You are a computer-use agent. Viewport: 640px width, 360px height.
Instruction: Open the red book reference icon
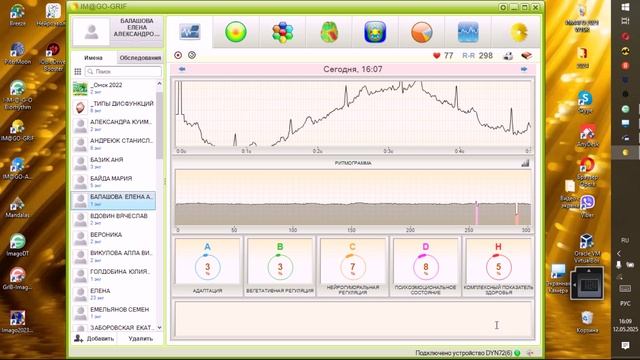[527, 56]
